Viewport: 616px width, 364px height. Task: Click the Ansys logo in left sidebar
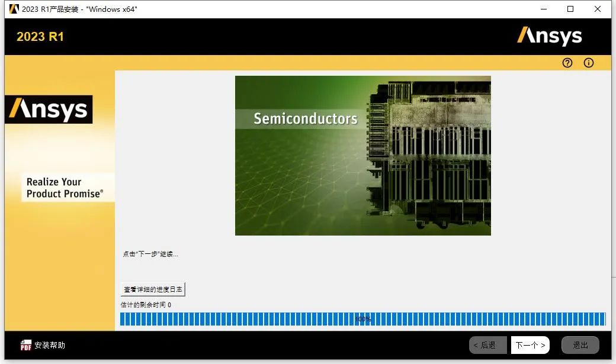coord(49,109)
